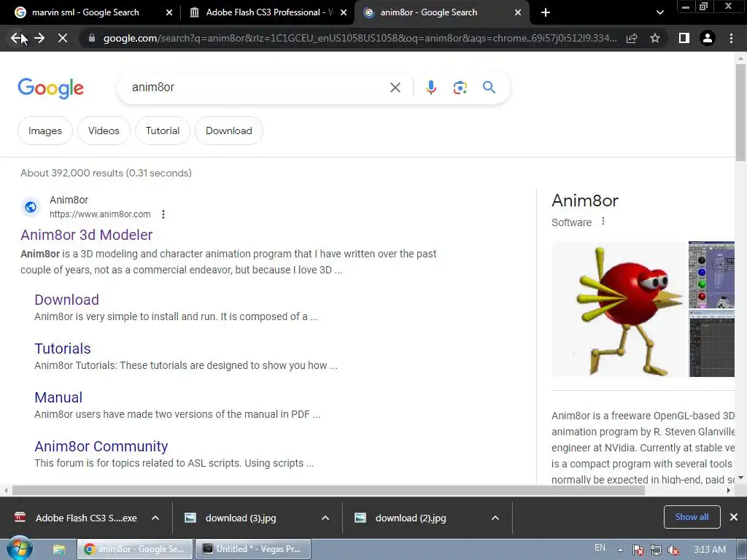
Task: Go back using browser back arrow
Action: click(x=16, y=38)
